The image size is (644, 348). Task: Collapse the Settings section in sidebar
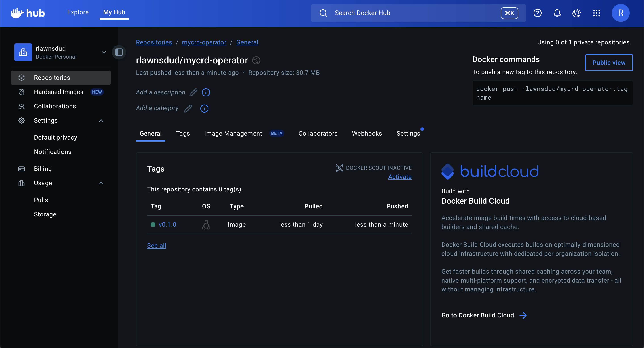click(x=101, y=121)
